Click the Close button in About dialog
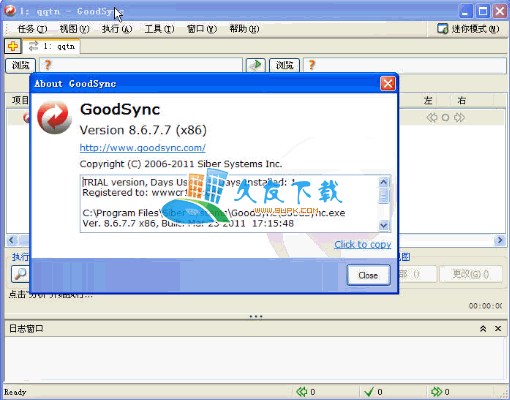Image resolution: width=510 pixels, height=400 pixels. (368, 275)
